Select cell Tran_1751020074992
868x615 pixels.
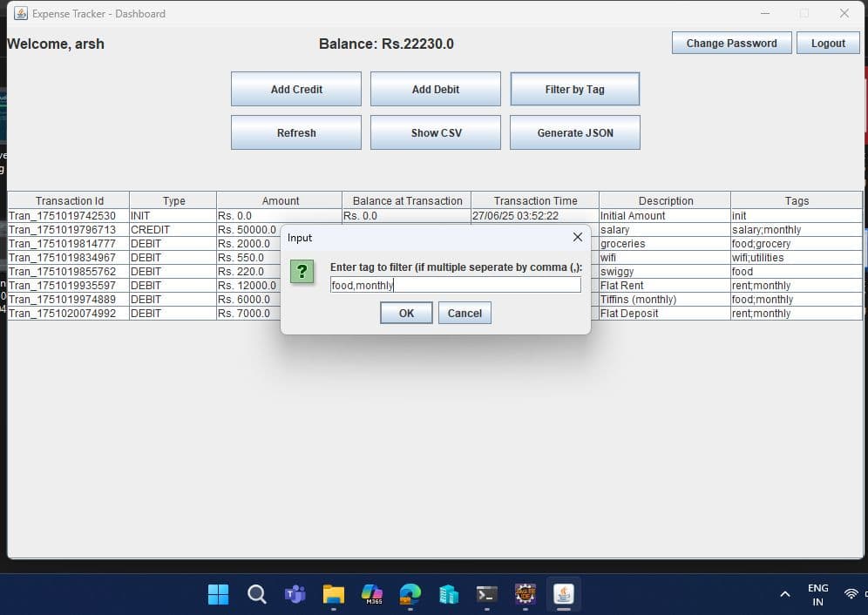[69, 313]
